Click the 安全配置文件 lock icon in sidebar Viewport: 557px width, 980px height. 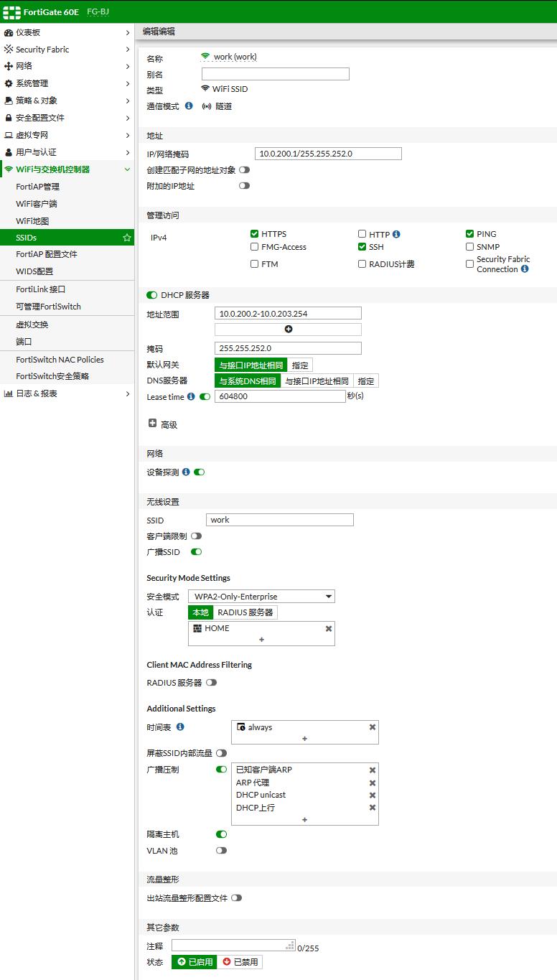point(9,118)
